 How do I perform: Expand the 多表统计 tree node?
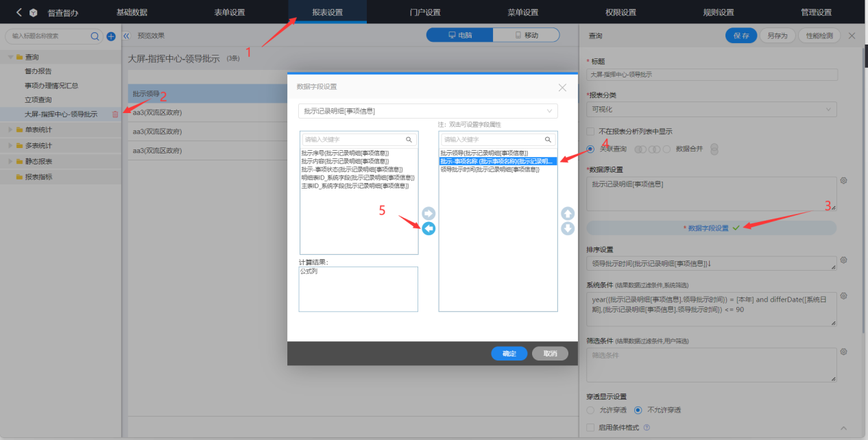point(10,145)
